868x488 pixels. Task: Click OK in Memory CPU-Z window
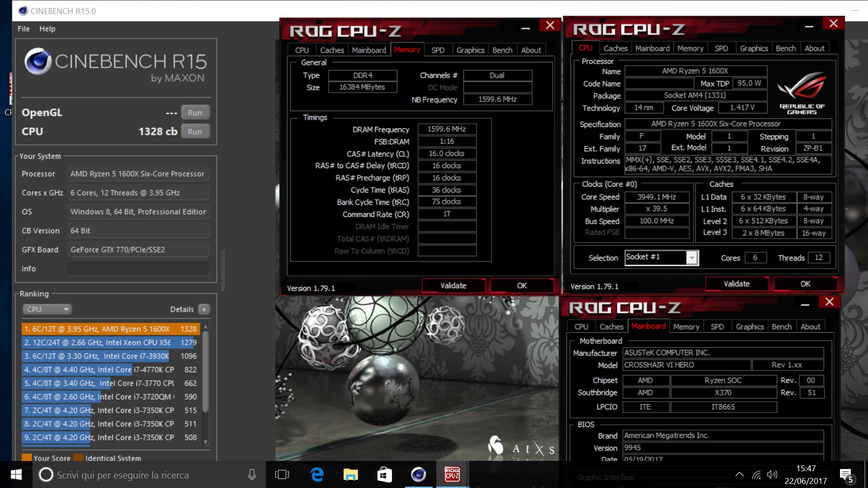point(522,286)
